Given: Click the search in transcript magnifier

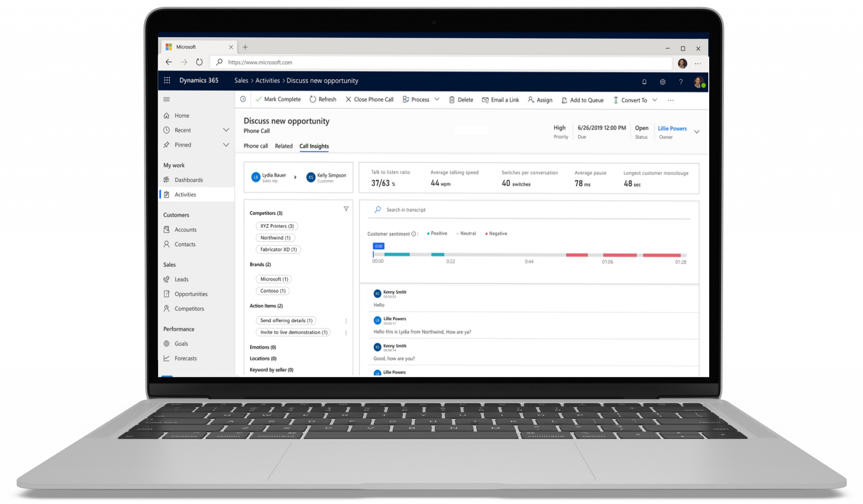Looking at the screenshot, I should pos(377,209).
